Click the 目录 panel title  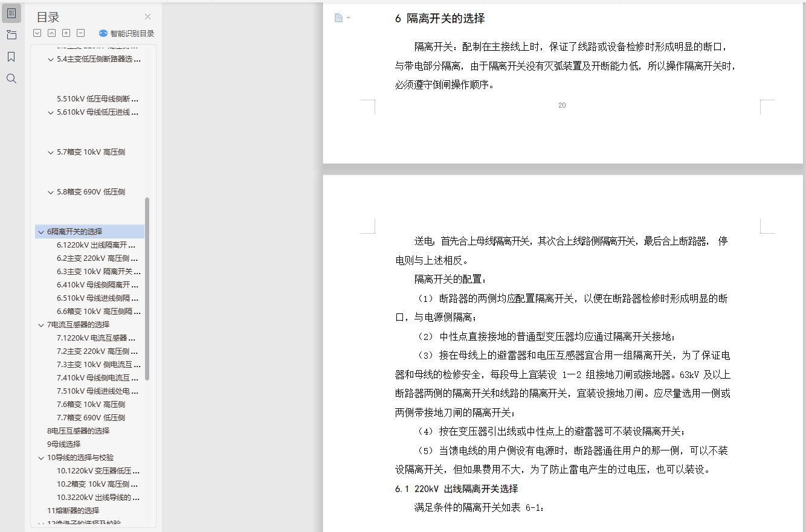tap(48, 18)
